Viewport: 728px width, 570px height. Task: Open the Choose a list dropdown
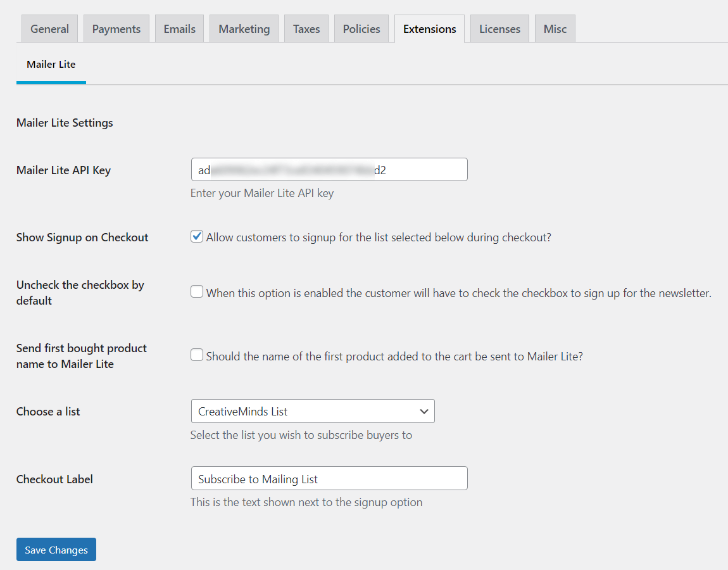point(312,411)
